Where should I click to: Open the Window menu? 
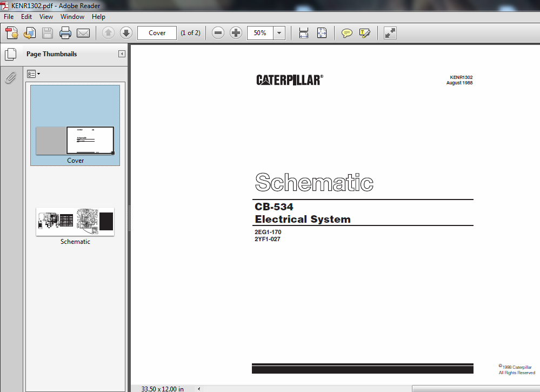click(72, 17)
